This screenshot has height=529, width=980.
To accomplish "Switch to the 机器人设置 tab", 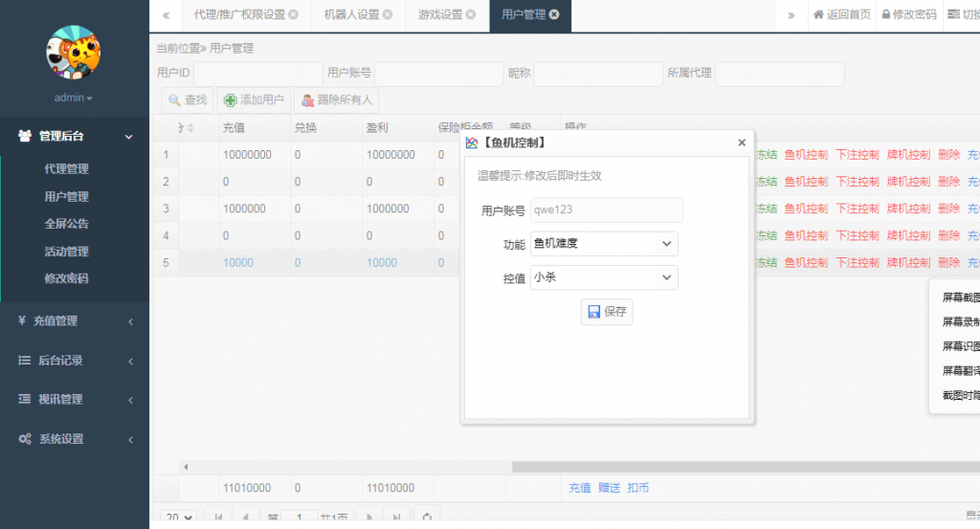I will click(x=351, y=15).
